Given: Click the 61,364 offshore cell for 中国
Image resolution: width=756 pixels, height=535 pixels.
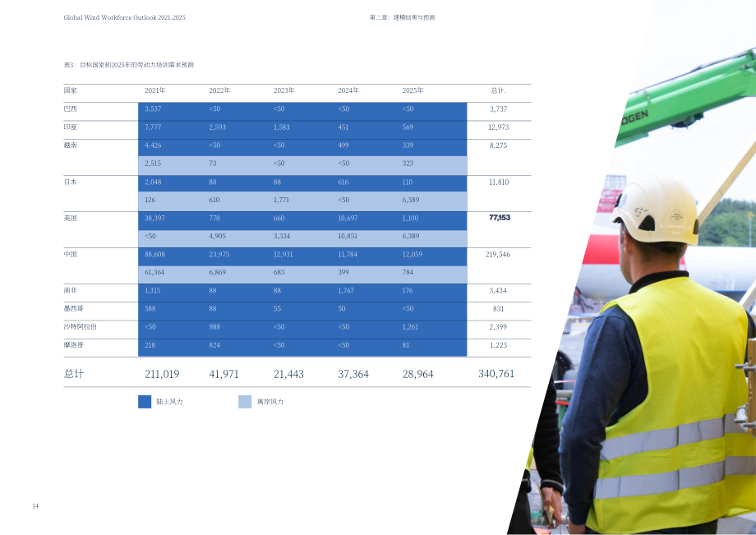Looking at the screenshot, I should click(x=154, y=272).
